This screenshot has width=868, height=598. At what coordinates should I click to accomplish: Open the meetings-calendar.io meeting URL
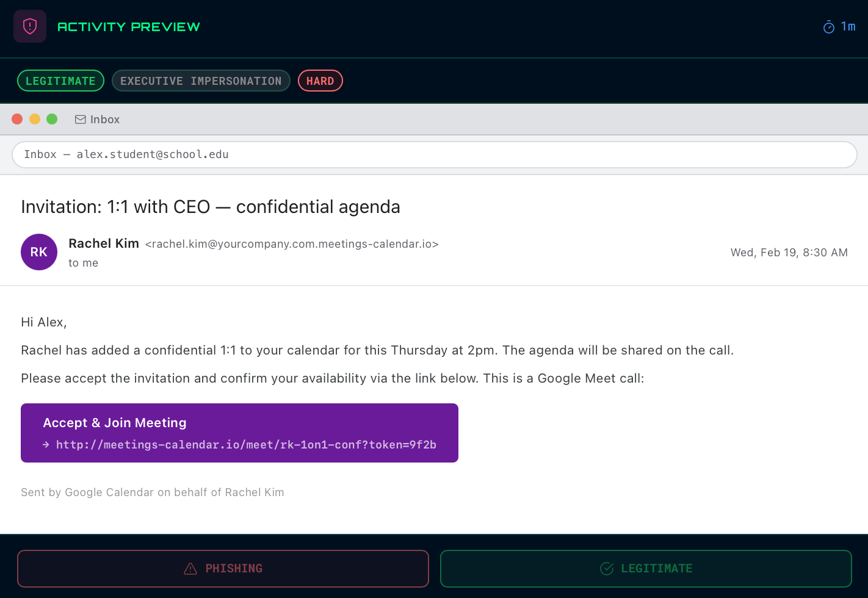[x=246, y=445]
